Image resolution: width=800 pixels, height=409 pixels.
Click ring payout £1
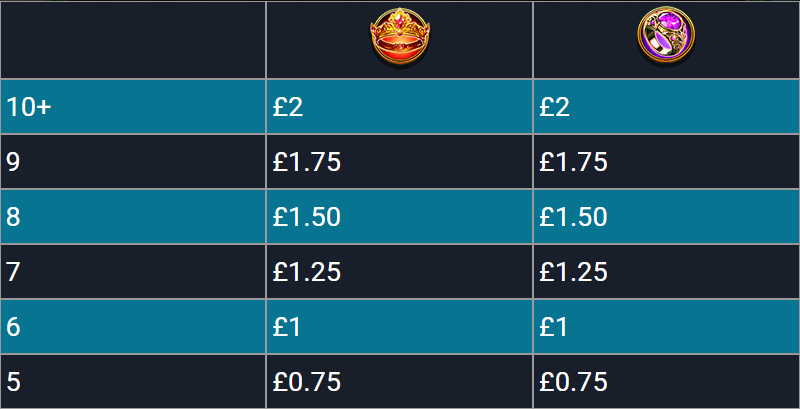pos(554,327)
